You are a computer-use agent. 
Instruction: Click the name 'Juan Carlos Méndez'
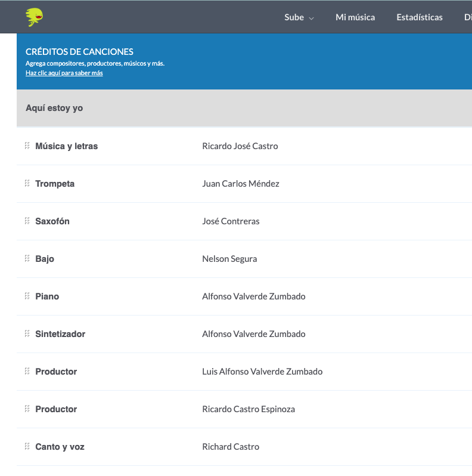pos(241,184)
